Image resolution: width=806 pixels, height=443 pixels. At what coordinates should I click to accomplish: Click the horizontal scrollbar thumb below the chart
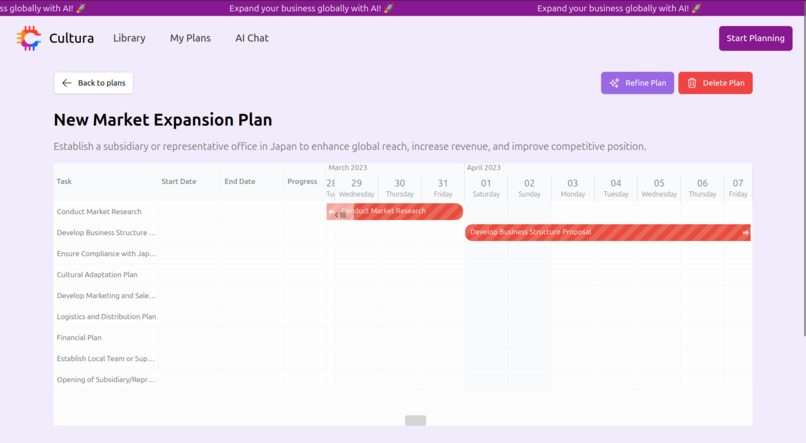coord(415,420)
